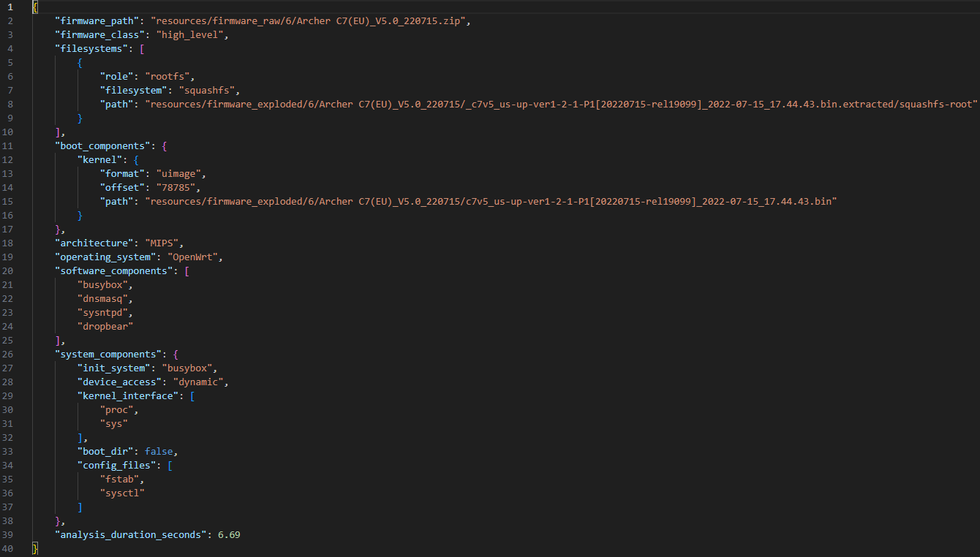Select the "dropbear" entry
This screenshot has width=980, height=557.
[x=106, y=326]
